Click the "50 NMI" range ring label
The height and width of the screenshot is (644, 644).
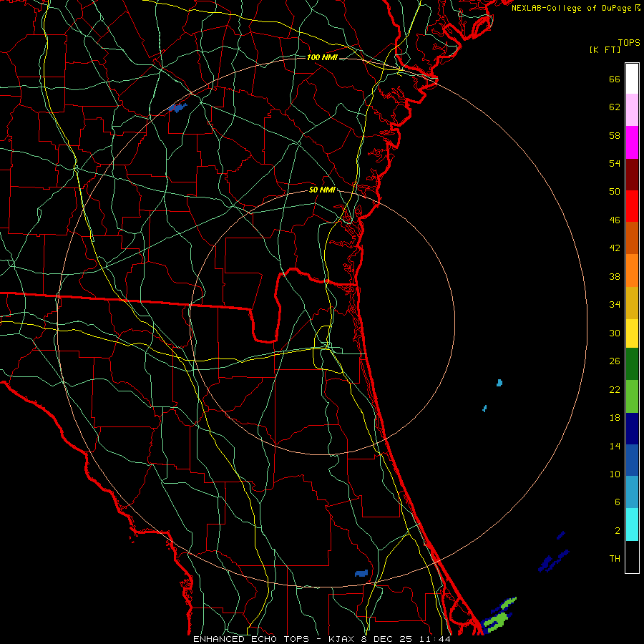pos(323,190)
